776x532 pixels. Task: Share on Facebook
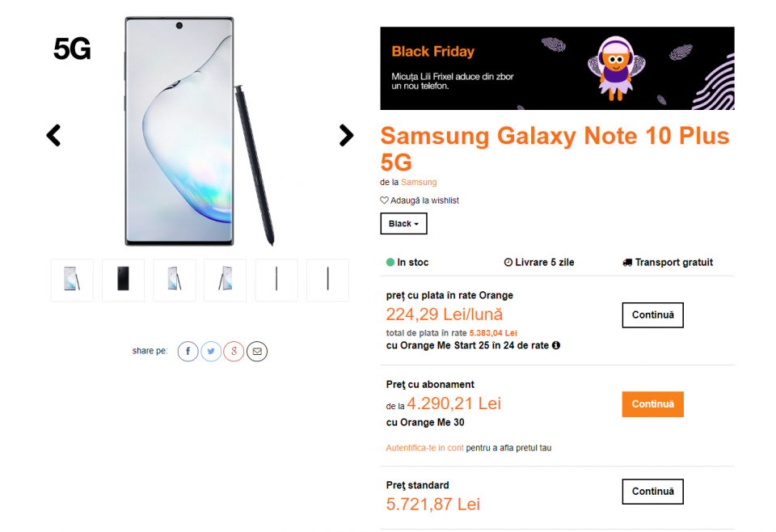pos(188,351)
